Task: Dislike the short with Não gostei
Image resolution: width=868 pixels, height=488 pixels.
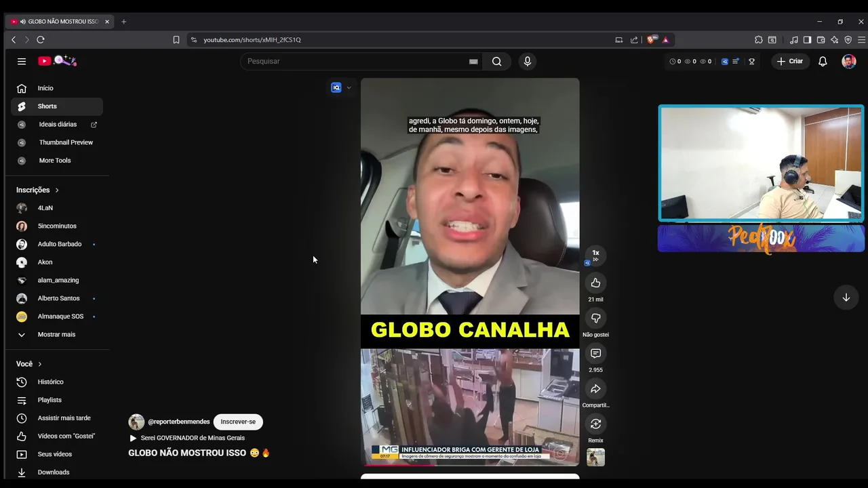Action: click(x=595, y=318)
